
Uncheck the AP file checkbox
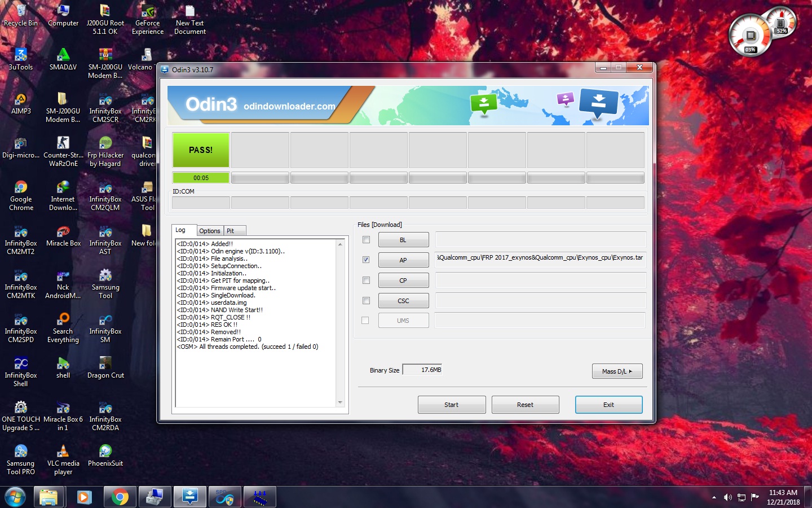[366, 260]
